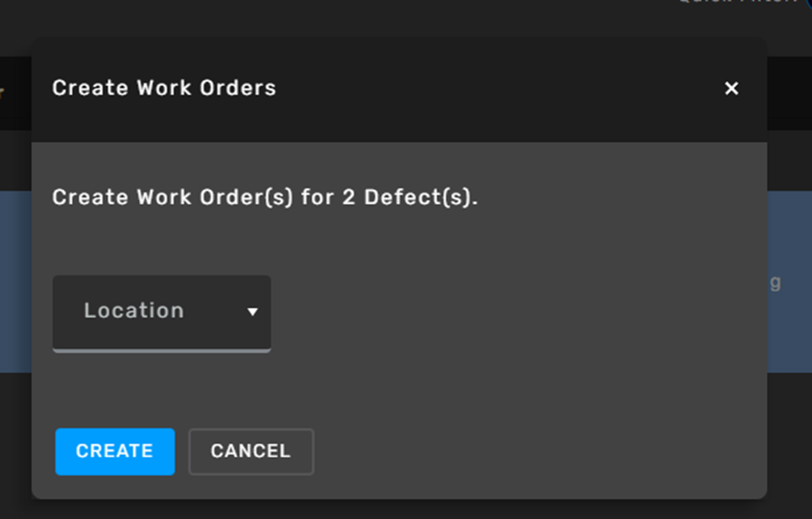This screenshot has width=812, height=519.
Task: Click the Location dropdown arrow caret
Action: (x=252, y=312)
